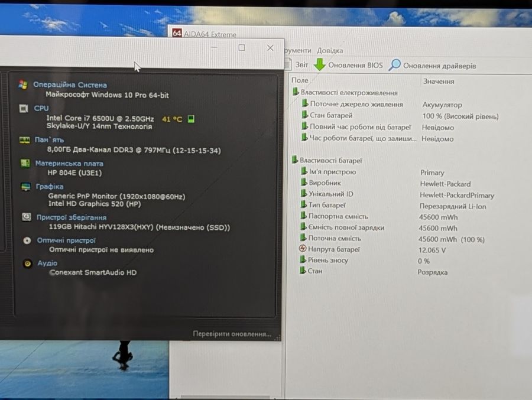The width and height of the screenshot is (532, 400).
Task: Open the Оптичні пристрої section link
Action: [66, 240]
